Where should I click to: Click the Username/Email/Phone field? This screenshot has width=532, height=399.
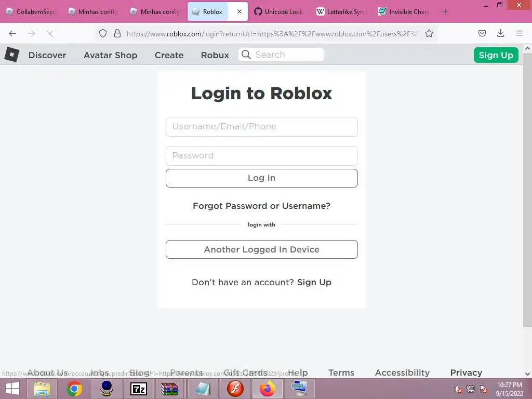click(x=262, y=127)
